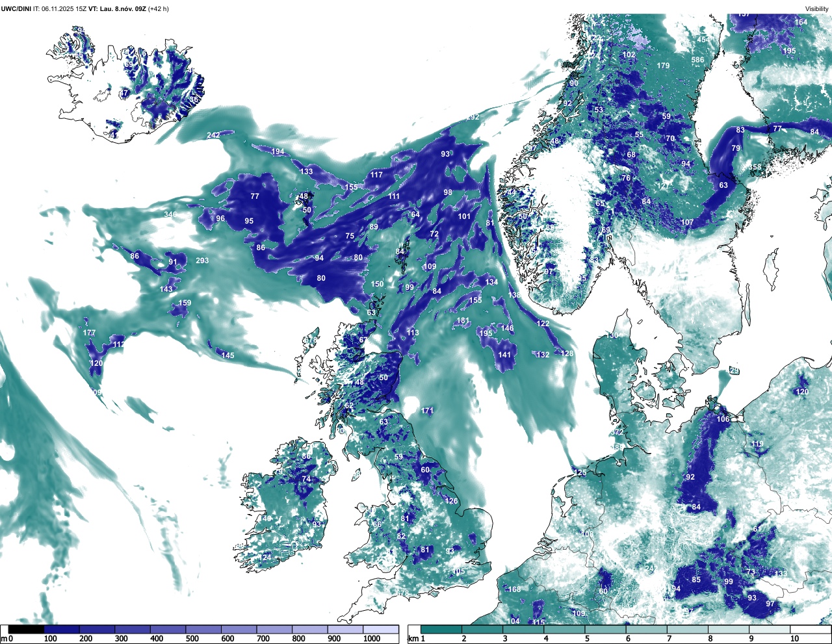Click the '242' visibility value south of Iceland
This screenshot has height=644, width=832.
213,135
